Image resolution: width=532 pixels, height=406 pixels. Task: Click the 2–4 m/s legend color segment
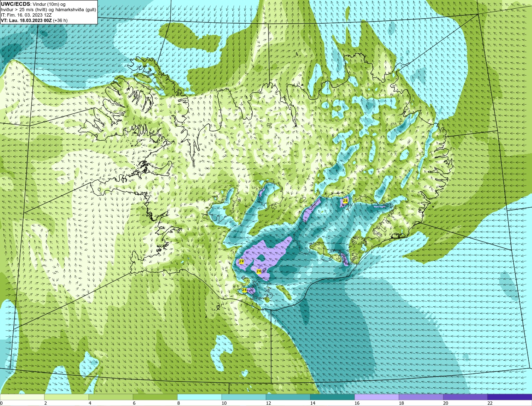click(x=66, y=397)
